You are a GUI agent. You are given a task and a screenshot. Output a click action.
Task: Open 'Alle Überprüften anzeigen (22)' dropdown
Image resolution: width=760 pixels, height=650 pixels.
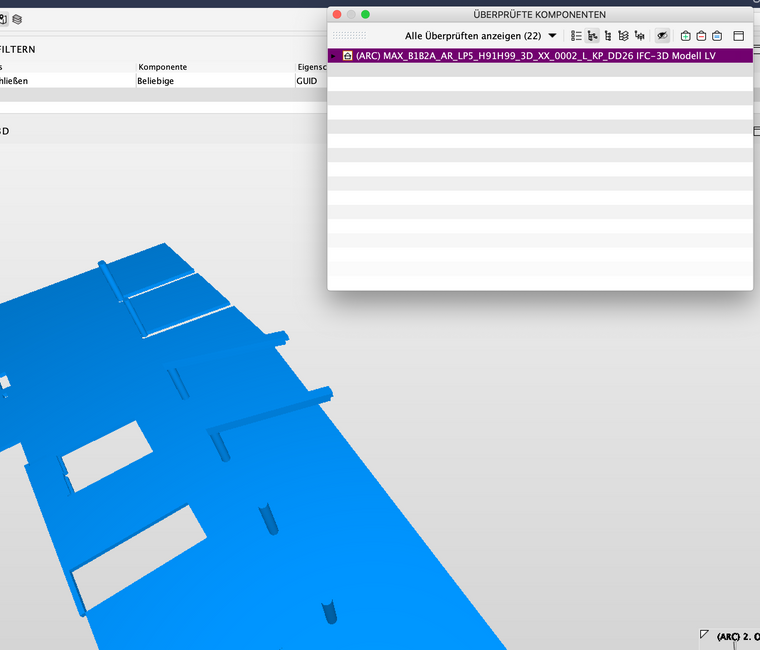click(x=480, y=36)
